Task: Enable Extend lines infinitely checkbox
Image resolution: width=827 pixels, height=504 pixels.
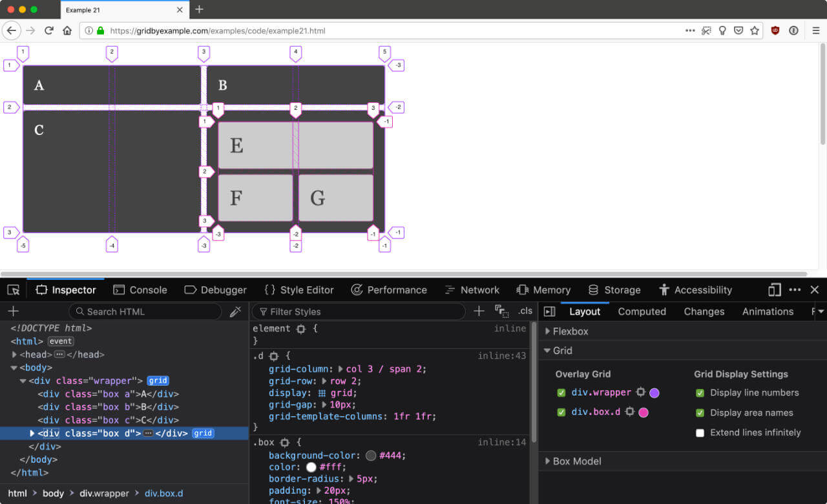Action: (700, 433)
